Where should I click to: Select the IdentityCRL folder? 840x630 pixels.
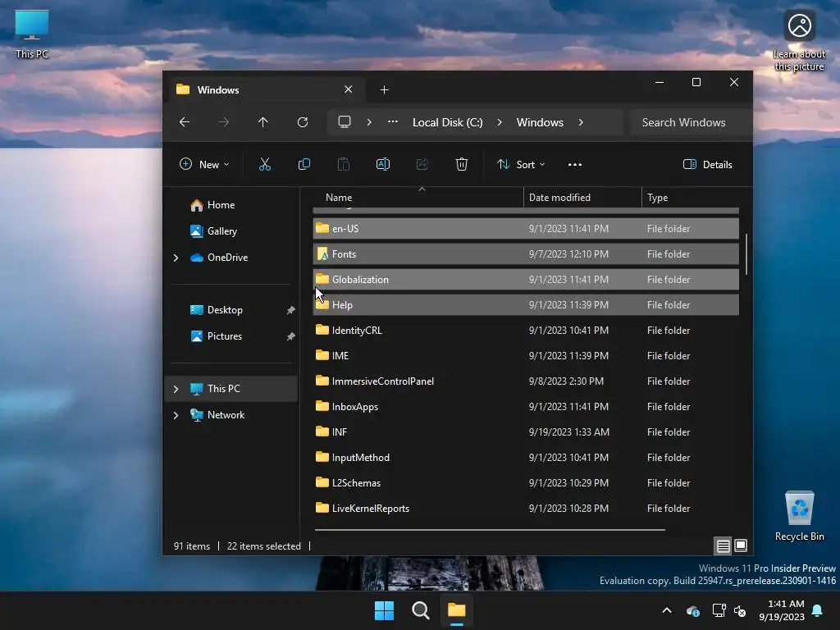click(x=526, y=331)
